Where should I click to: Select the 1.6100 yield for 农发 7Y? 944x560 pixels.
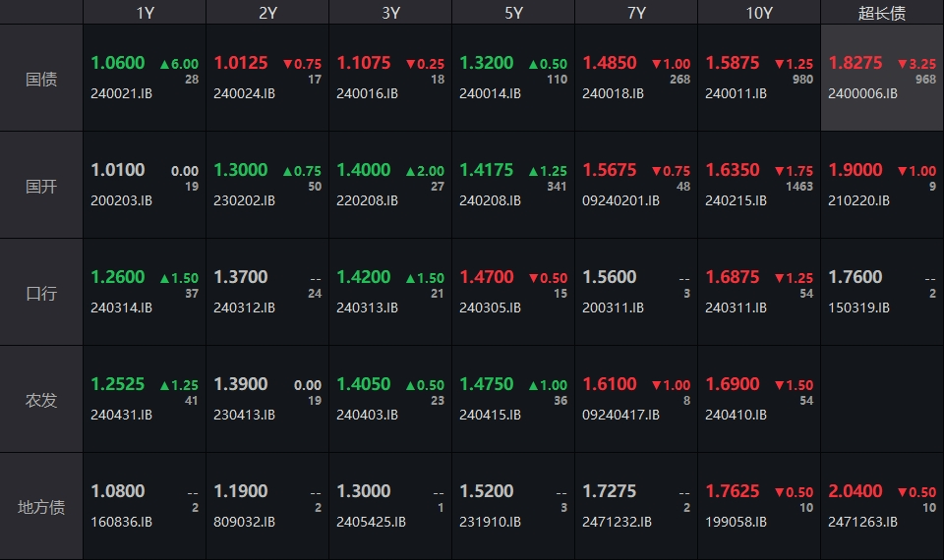pos(609,384)
